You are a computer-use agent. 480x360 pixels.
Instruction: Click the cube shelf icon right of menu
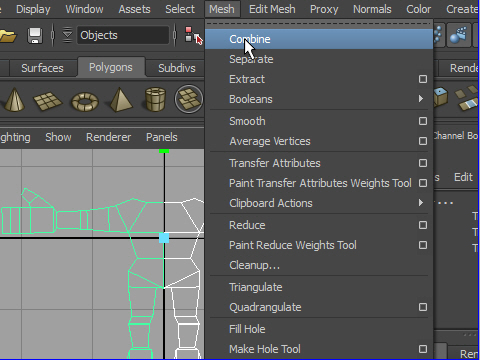tap(441, 97)
